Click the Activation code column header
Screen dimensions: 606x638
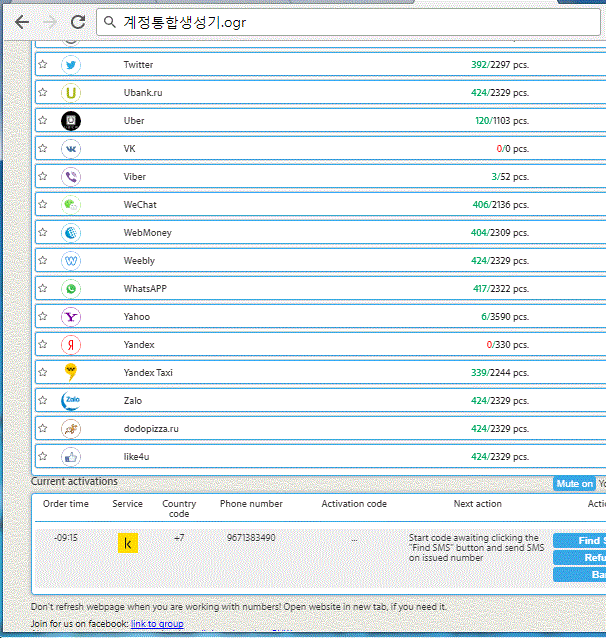354,504
